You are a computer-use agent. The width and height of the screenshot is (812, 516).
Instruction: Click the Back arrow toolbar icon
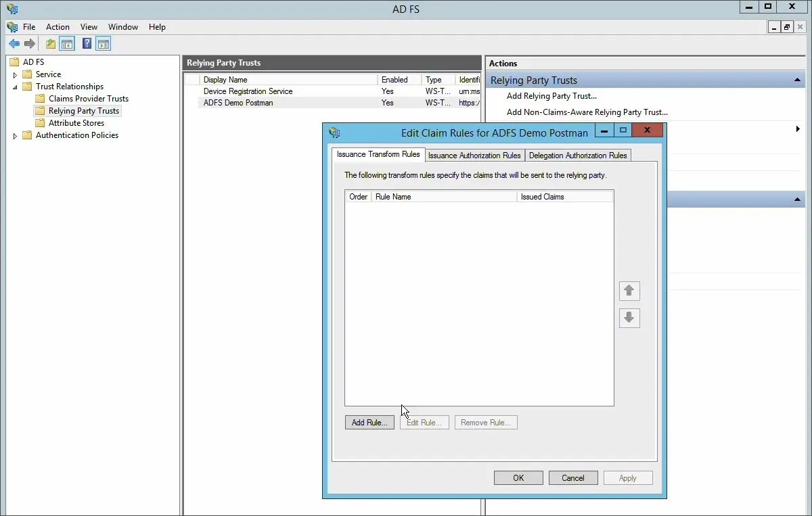[14, 44]
